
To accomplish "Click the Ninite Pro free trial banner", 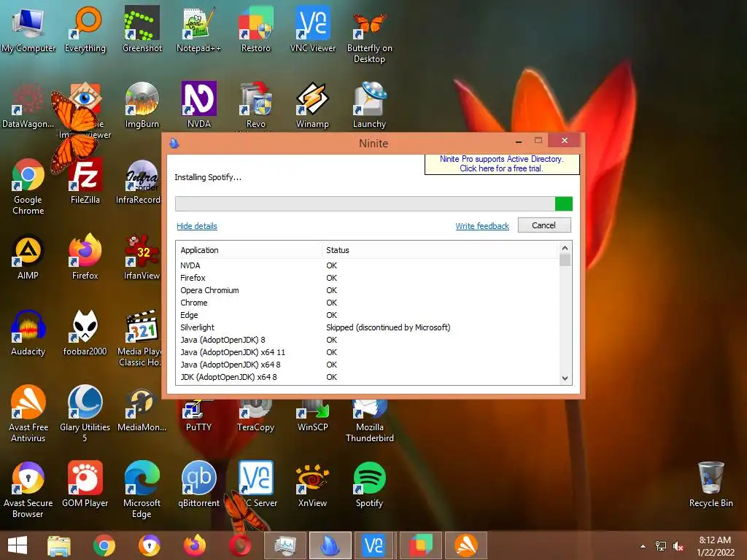I will (502, 164).
